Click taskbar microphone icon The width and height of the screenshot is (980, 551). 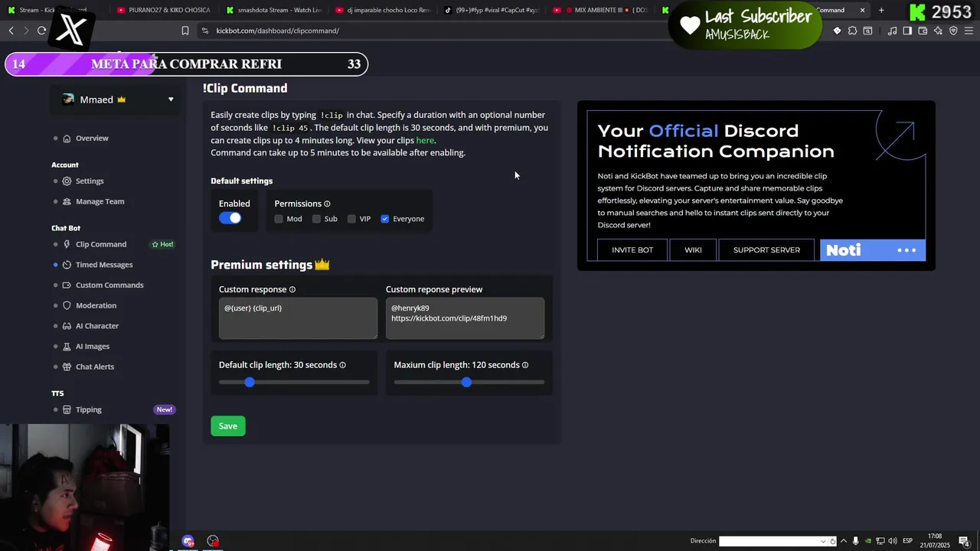pos(856,541)
